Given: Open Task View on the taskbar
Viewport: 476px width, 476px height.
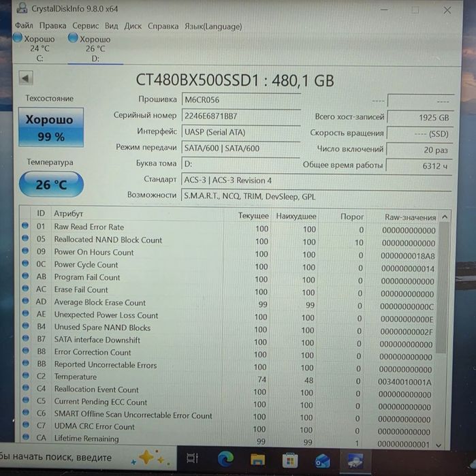Looking at the screenshot, I should coord(192,458).
